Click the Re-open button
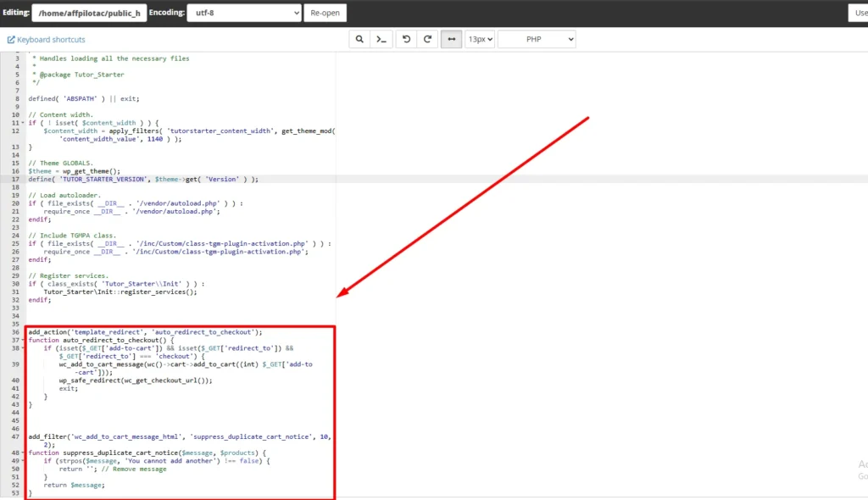 [x=325, y=13]
